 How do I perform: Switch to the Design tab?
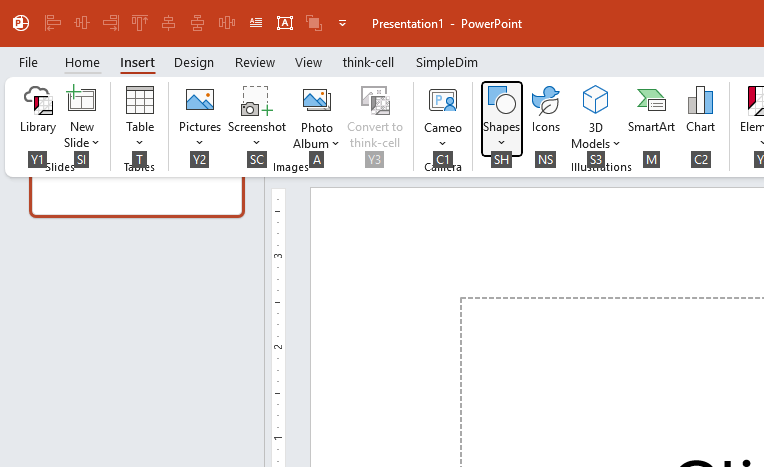(x=194, y=62)
